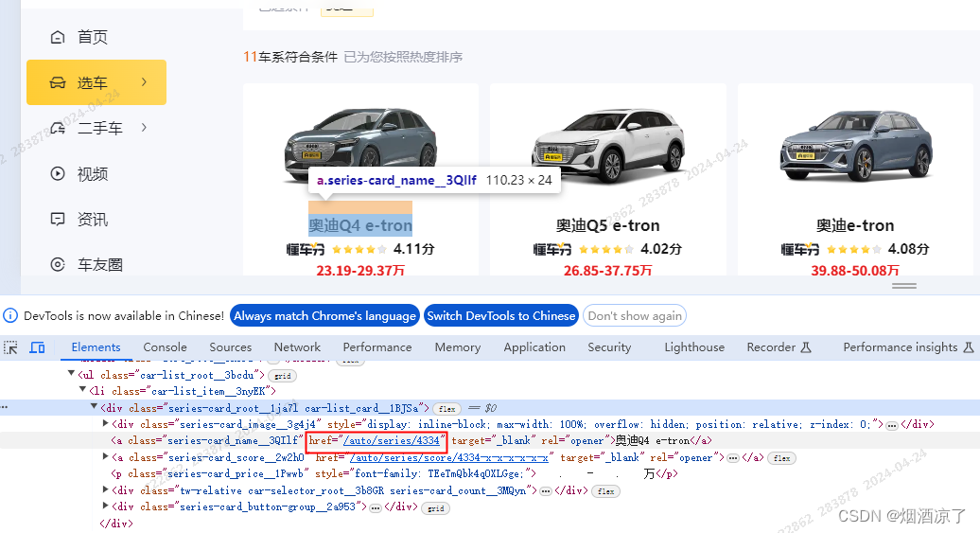Click Switch DevTools to Chinese button
980x533 pixels.
coord(501,316)
